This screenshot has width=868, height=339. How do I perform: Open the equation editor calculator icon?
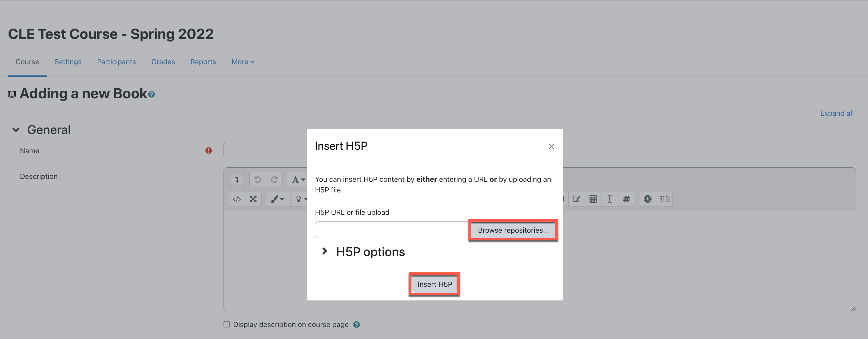(593, 199)
